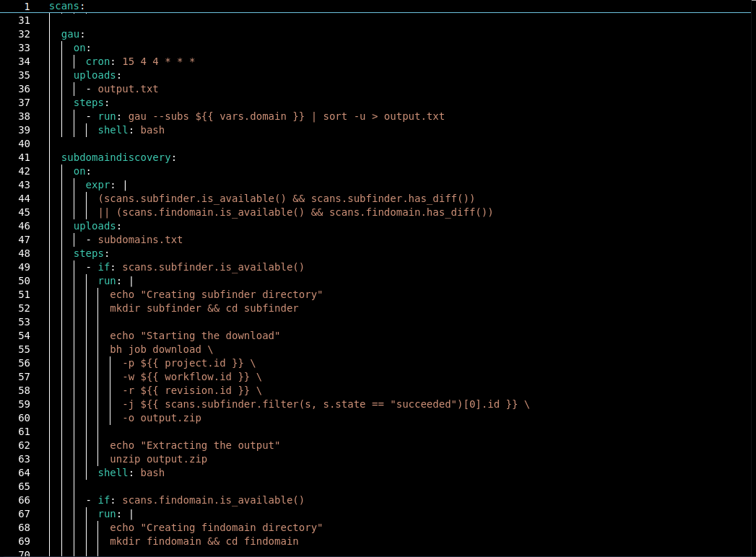Click '- subdomains.txt' entry
This screenshot has width=756, height=557.
tap(134, 240)
